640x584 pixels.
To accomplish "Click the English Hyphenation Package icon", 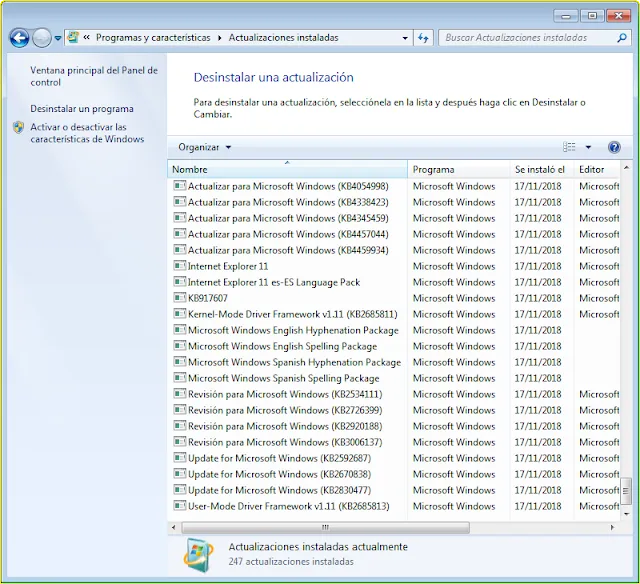I will point(180,329).
